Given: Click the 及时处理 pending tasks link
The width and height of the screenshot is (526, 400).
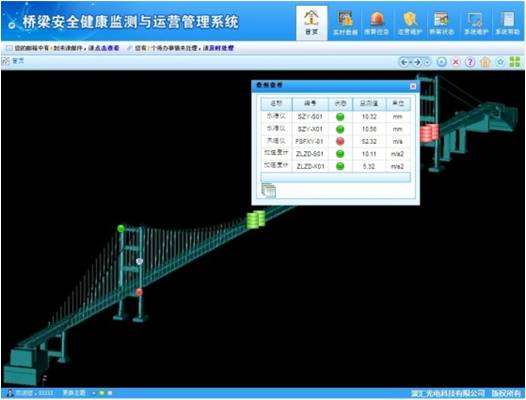Looking at the screenshot, I should pyautogui.click(x=221, y=48).
